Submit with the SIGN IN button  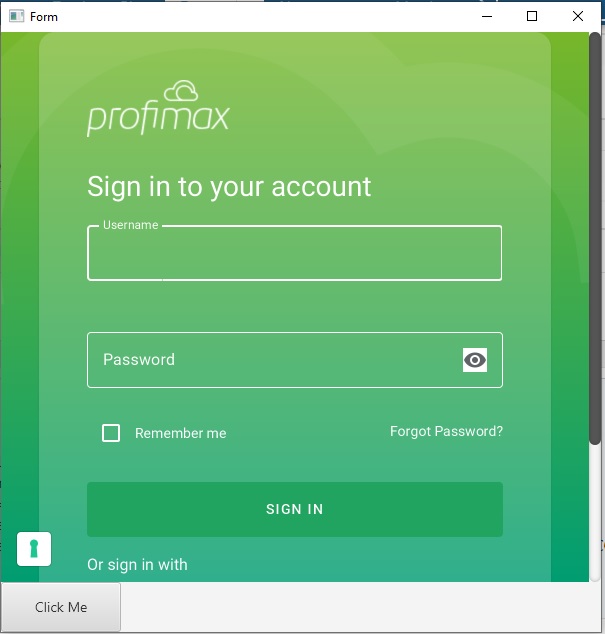point(295,509)
